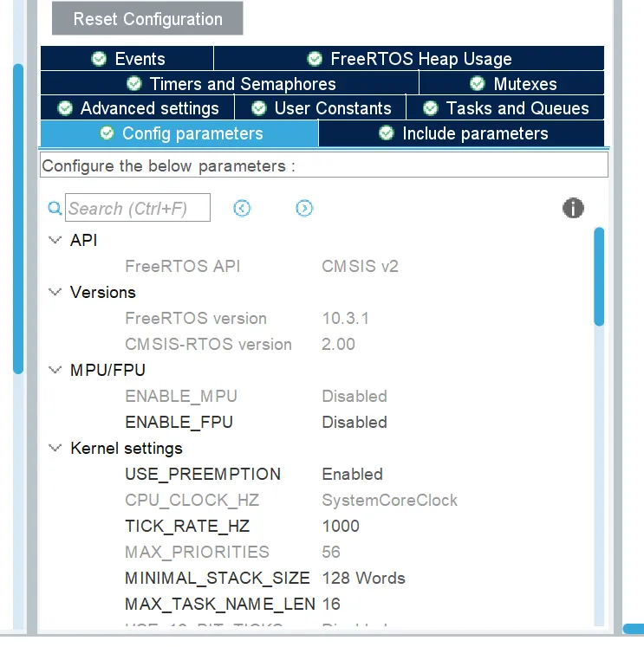The height and width of the screenshot is (647, 644).
Task: Click into the Search (Ctrl+F) field
Action: tap(138, 209)
